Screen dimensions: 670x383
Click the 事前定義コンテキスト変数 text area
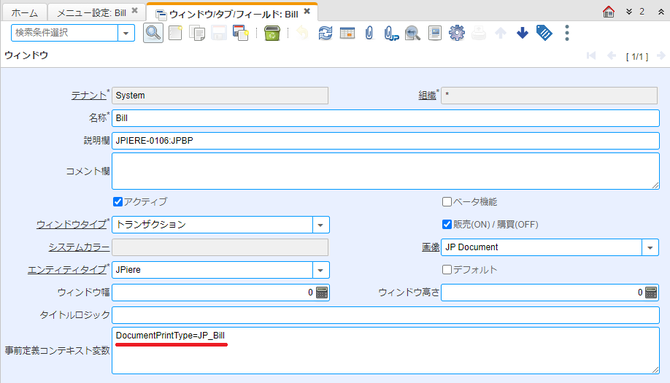click(385, 351)
